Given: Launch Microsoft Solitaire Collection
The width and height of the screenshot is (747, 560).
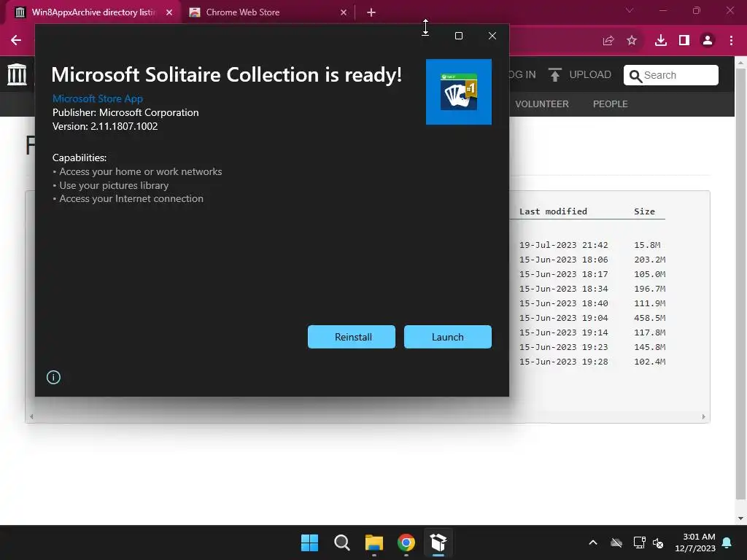Looking at the screenshot, I should tap(447, 337).
